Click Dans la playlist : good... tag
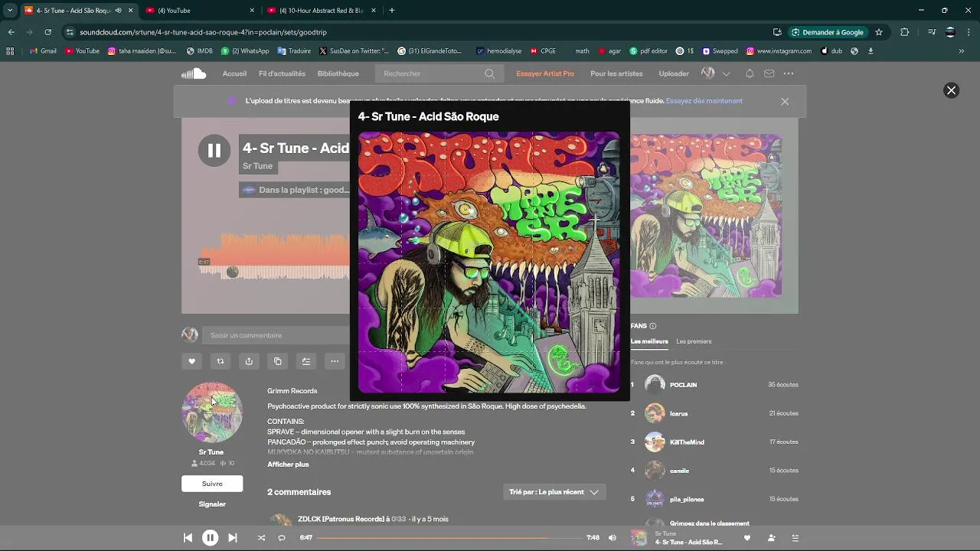Image resolution: width=980 pixels, height=551 pixels. [296, 190]
